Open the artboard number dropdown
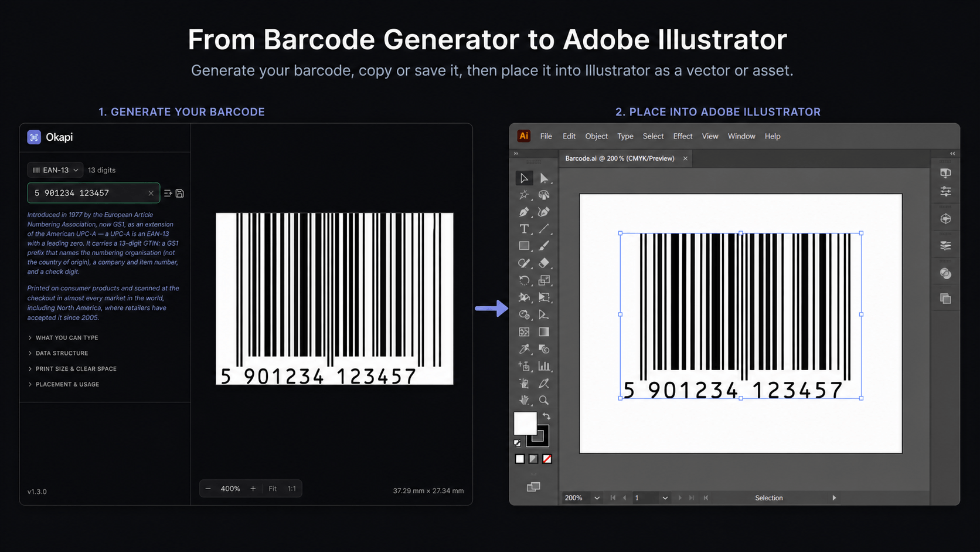This screenshot has height=552, width=980. click(665, 498)
